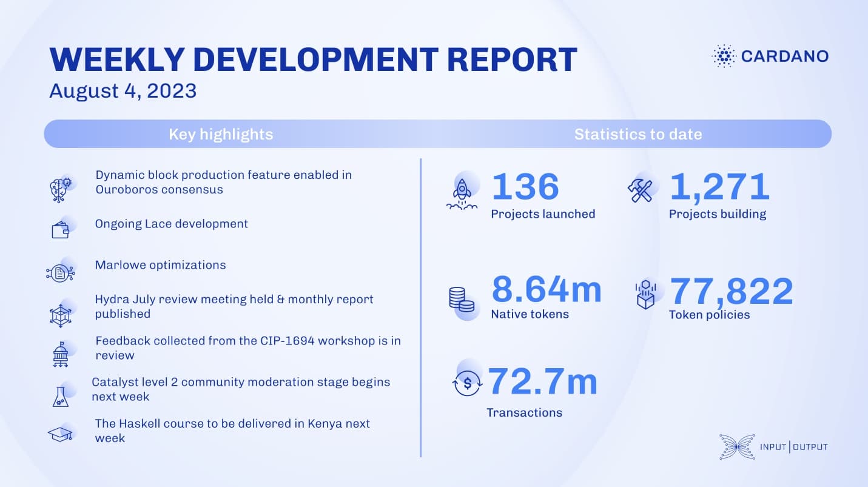Screen dimensions: 868x487
Task: Click the wallet icon beside Lace development
Action: click(x=61, y=230)
